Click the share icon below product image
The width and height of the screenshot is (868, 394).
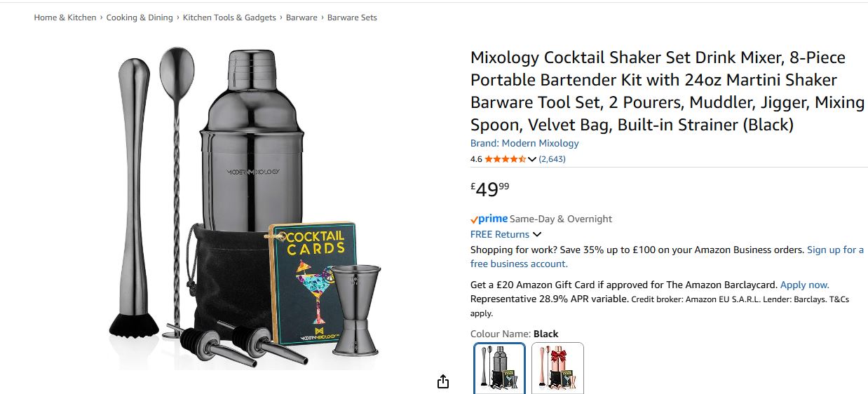tap(442, 381)
